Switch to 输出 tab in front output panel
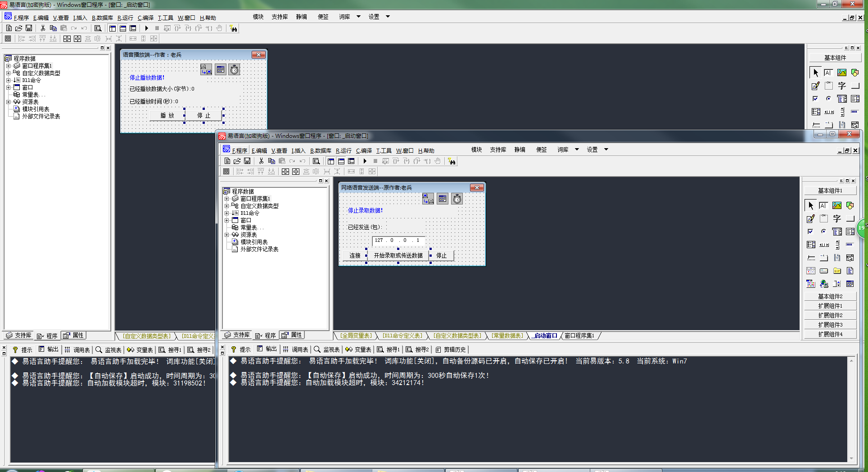The width and height of the screenshot is (868, 472). click(x=267, y=349)
